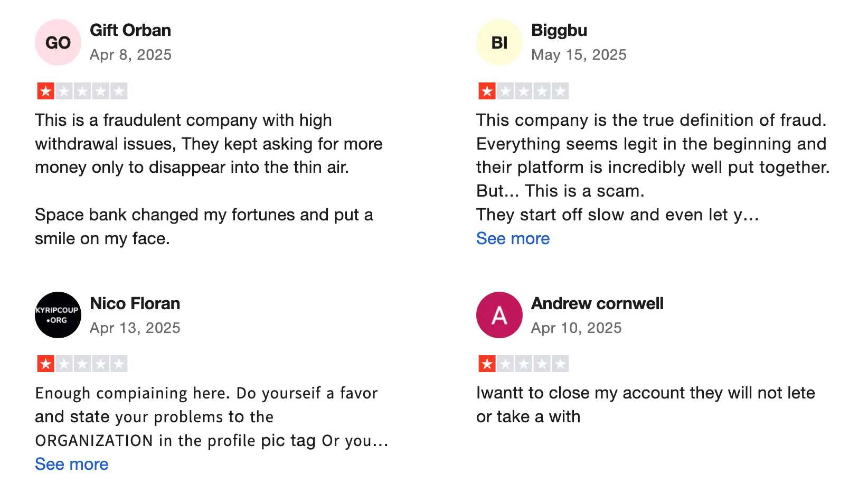Click Nico Floran's one-star rating
The image size is (868, 501).
pos(82,364)
